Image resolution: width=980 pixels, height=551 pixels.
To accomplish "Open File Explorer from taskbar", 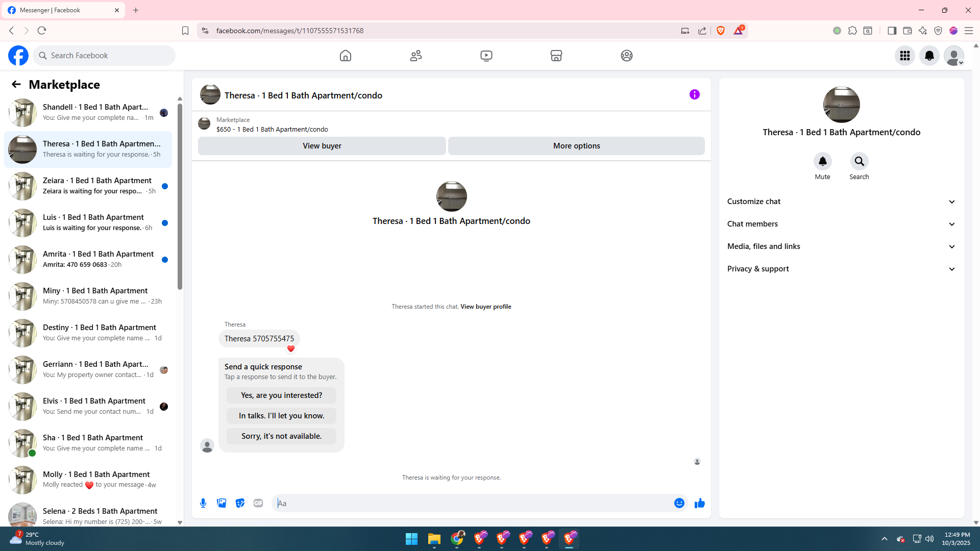I will 434,539.
